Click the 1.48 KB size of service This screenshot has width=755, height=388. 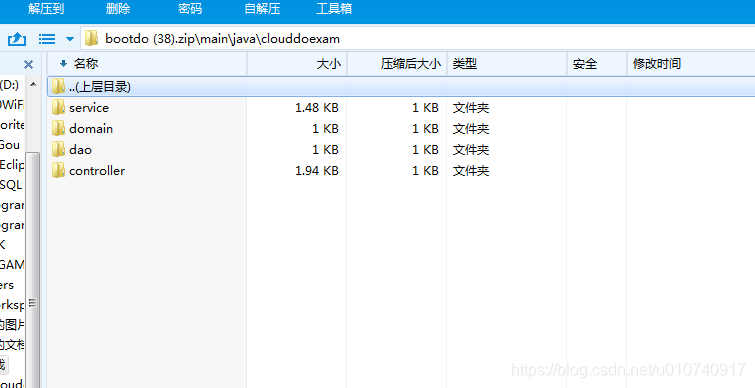(317, 108)
